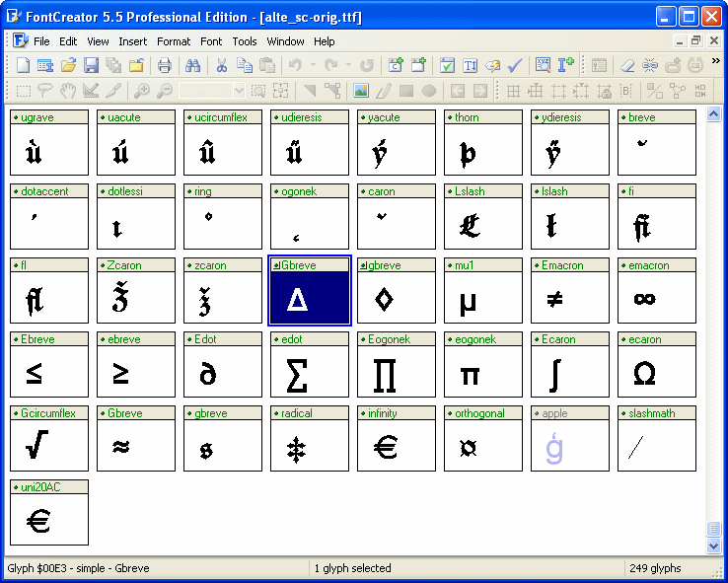This screenshot has height=583, width=728.
Task: Open the View menu
Action: [98, 41]
